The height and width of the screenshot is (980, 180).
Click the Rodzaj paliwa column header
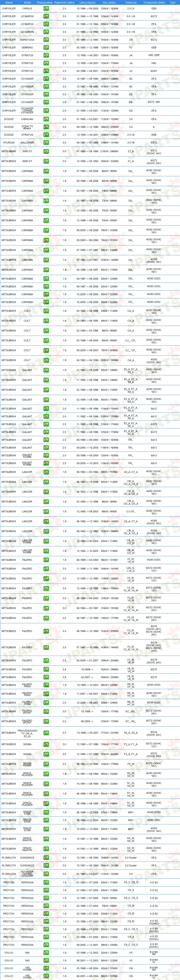45,2
